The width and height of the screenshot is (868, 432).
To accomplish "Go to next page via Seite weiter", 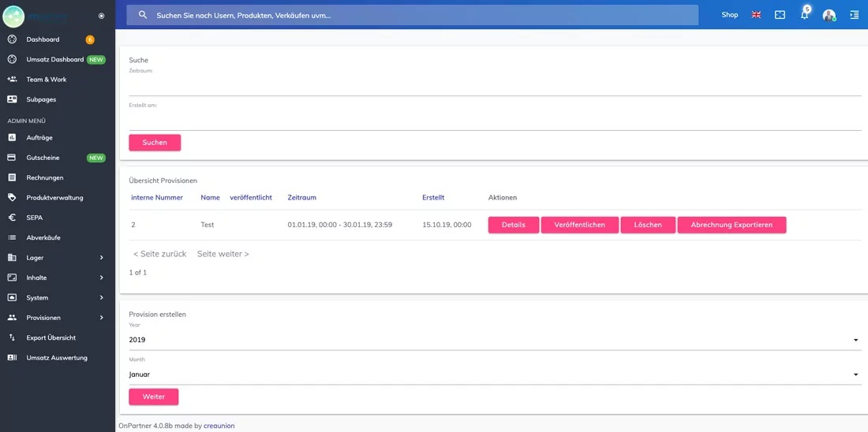I will coord(223,254).
